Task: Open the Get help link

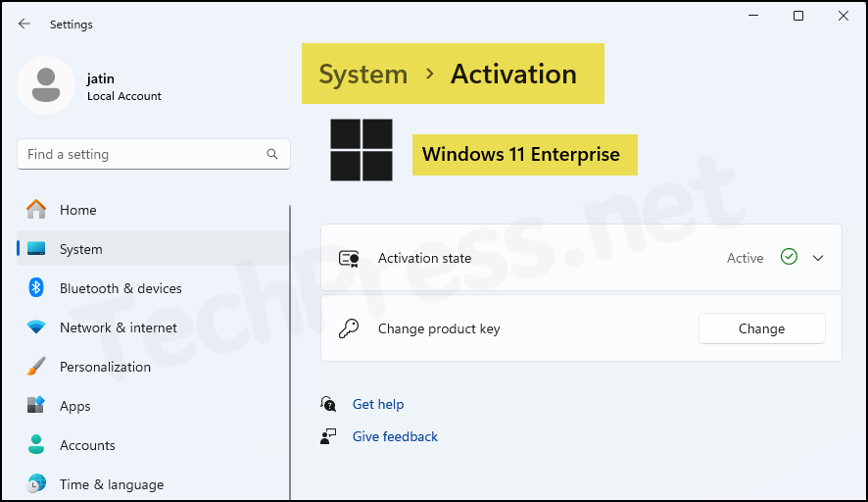Action: click(378, 404)
